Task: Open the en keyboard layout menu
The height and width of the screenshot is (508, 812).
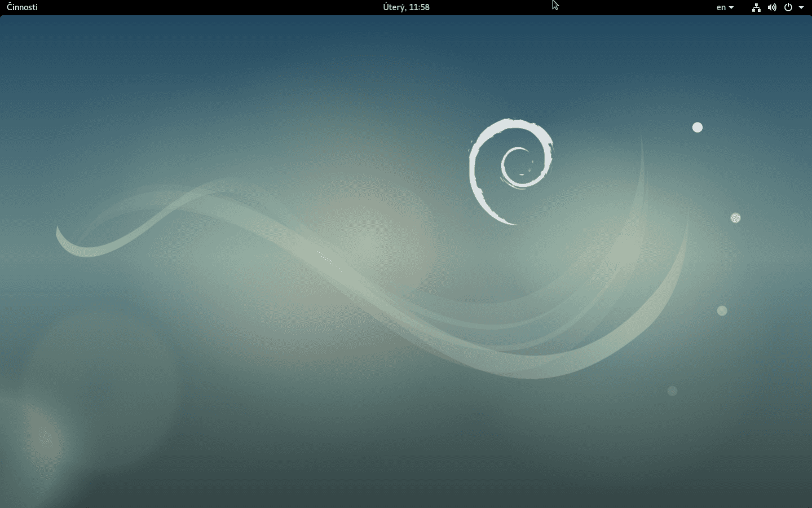Action: (x=725, y=7)
